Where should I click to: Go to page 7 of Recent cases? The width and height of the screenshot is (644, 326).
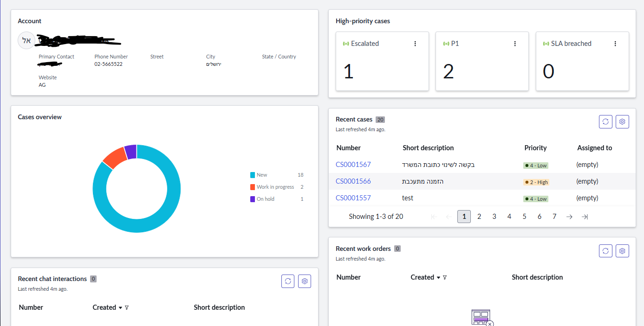(554, 217)
